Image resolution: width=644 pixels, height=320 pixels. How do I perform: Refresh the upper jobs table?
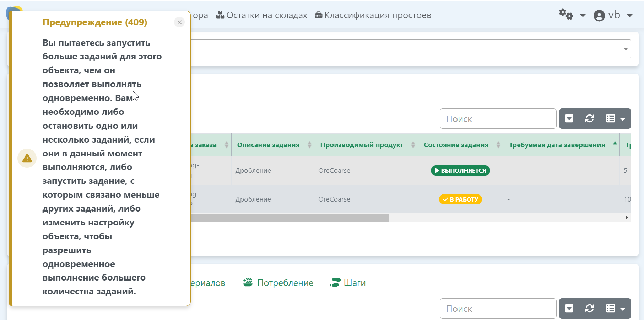[589, 119]
